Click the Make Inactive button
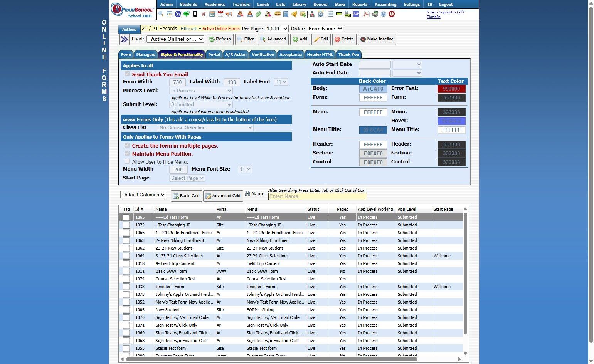Image resolution: width=594 pixels, height=364 pixels. point(377,39)
